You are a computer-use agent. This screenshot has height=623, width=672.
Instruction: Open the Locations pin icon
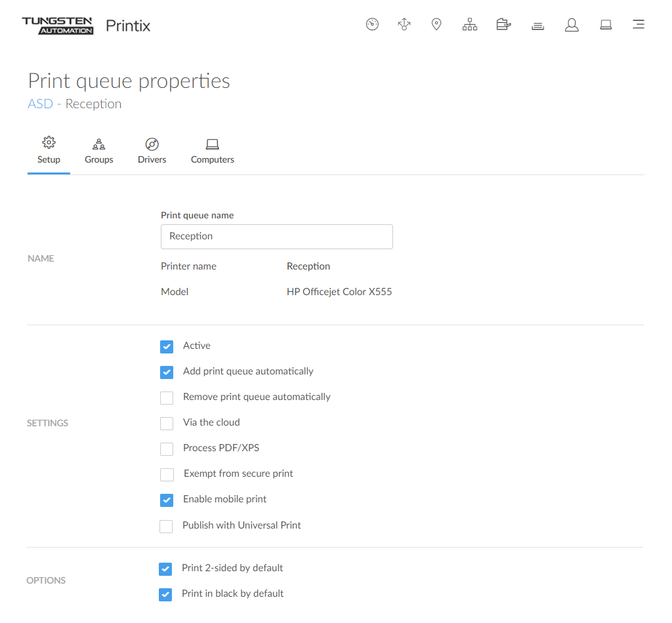tap(436, 25)
